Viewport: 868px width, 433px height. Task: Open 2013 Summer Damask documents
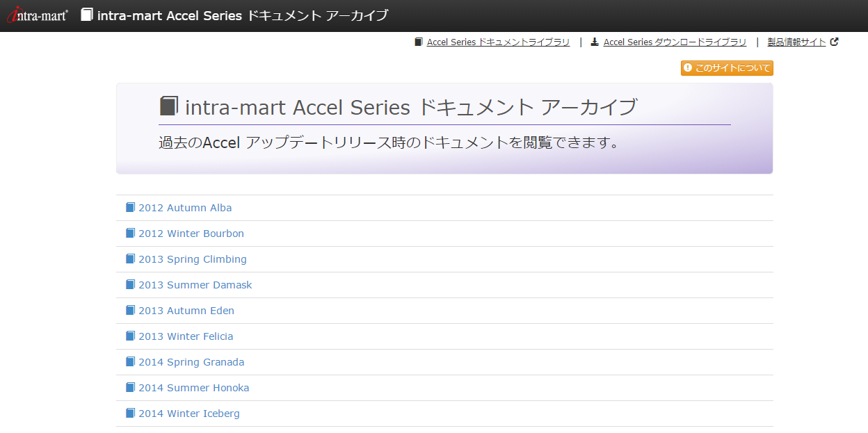tap(195, 285)
